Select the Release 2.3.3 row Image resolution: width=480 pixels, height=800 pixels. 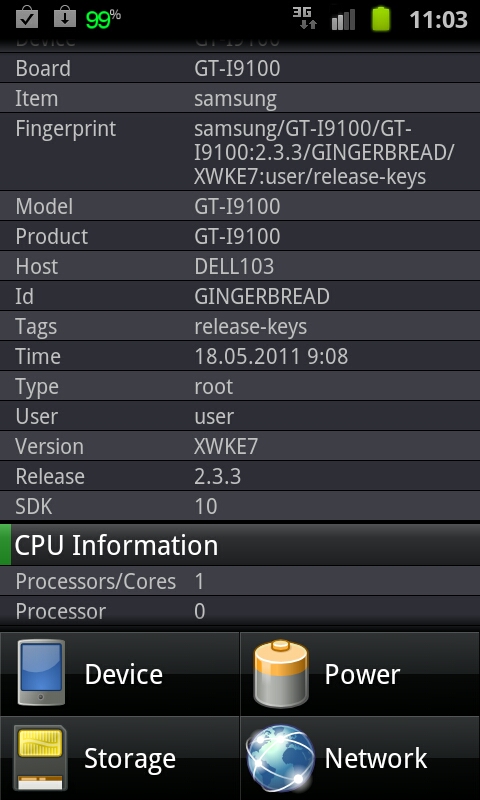(240, 476)
